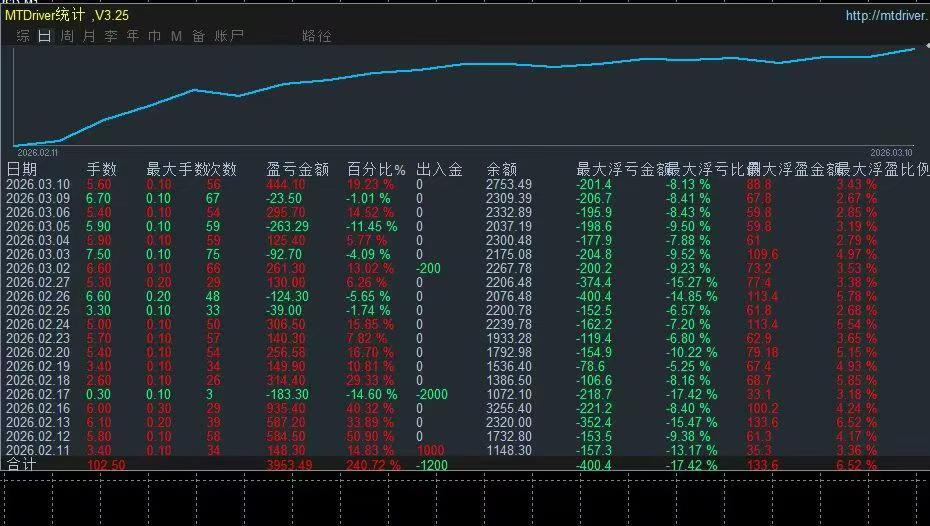Select the 2026.03.02 date row
The width and height of the screenshot is (930, 526).
point(38,269)
